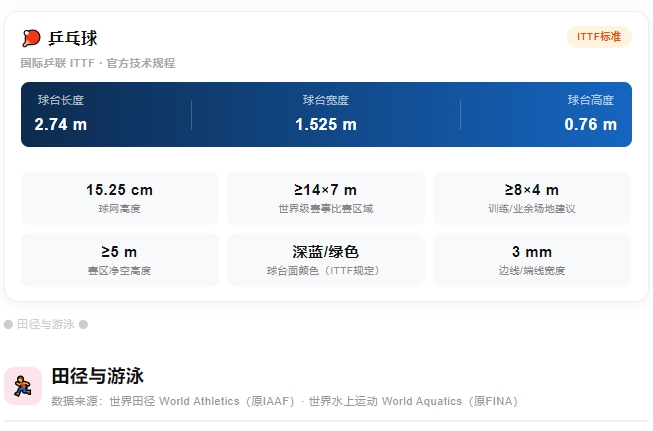
Task: Click the ping pong paddle icon
Action: [31, 38]
